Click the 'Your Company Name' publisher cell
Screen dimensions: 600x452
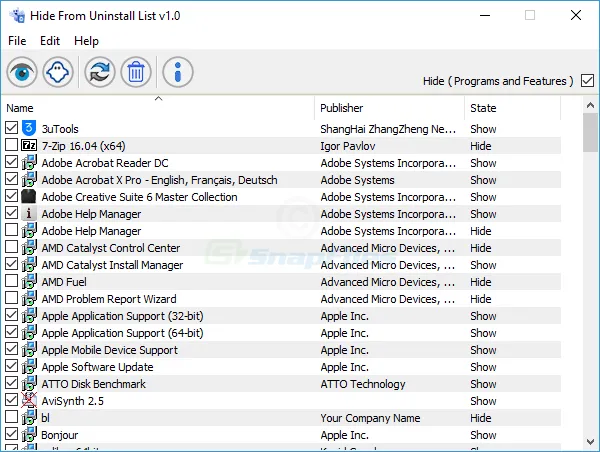[x=370, y=418]
